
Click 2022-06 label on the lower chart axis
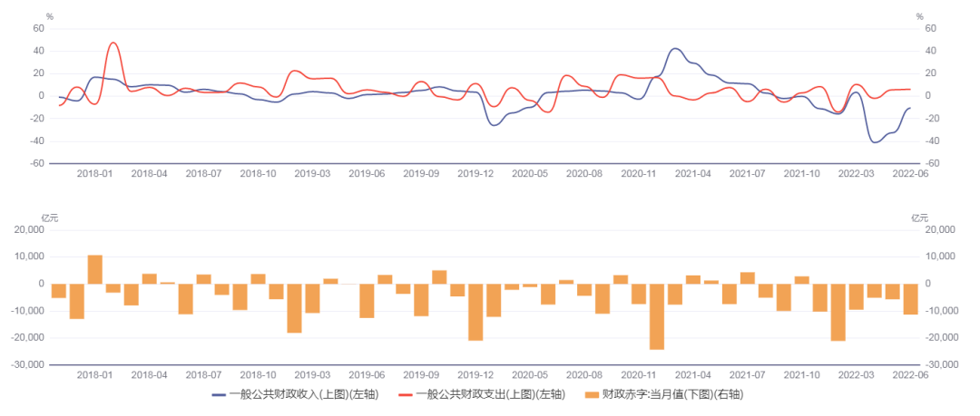(910, 374)
